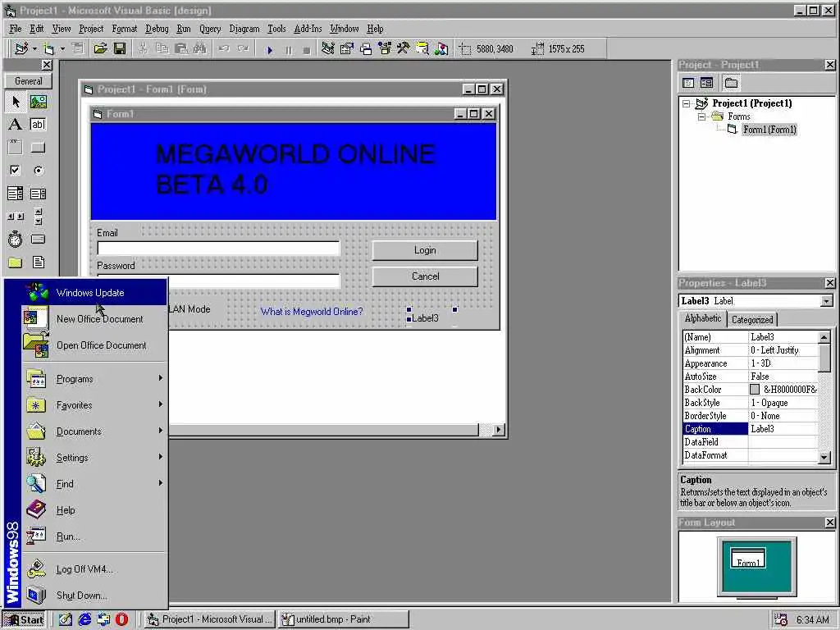Image resolution: width=840 pixels, height=630 pixels.
Task: Open Data View Window toolbar icon
Action: coord(422,48)
